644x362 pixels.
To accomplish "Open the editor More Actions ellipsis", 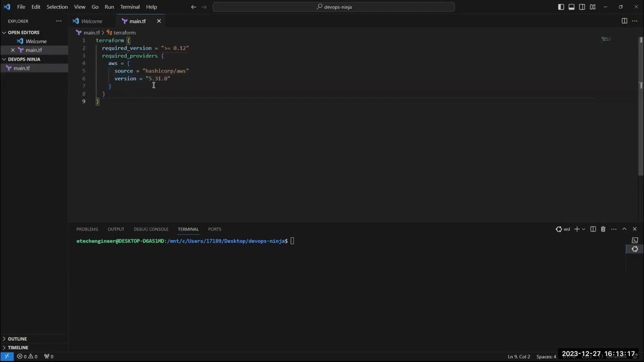I will 634,21.
